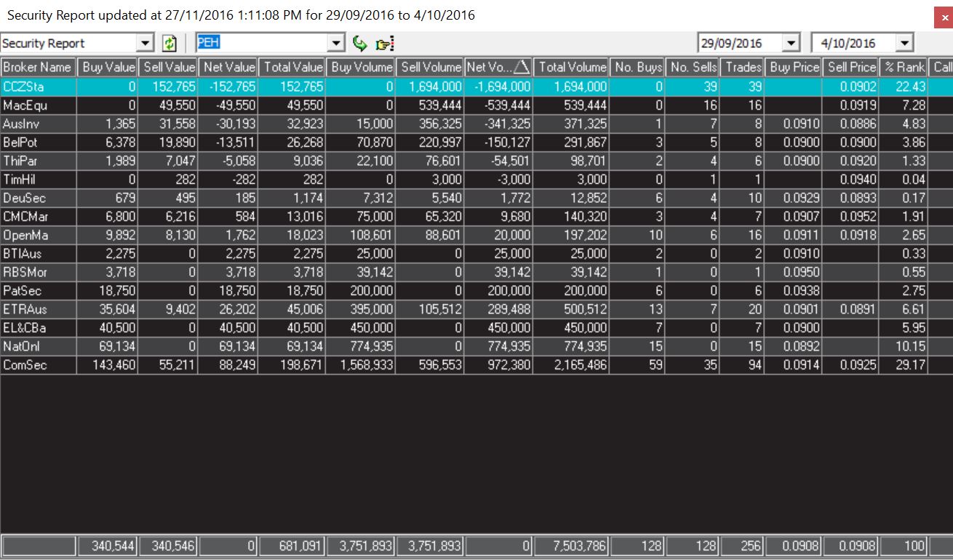Click NatOnl buy volume 774,935
Image resolution: width=953 pixels, height=560 pixels.
point(371,346)
